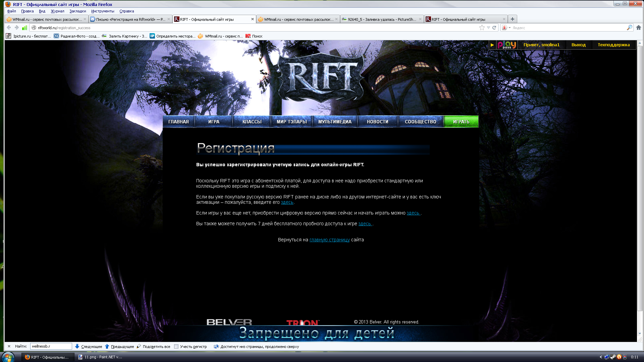Open ИГРА navigation item
This screenshot has height=362, width=644.
(x=214, y=122)
